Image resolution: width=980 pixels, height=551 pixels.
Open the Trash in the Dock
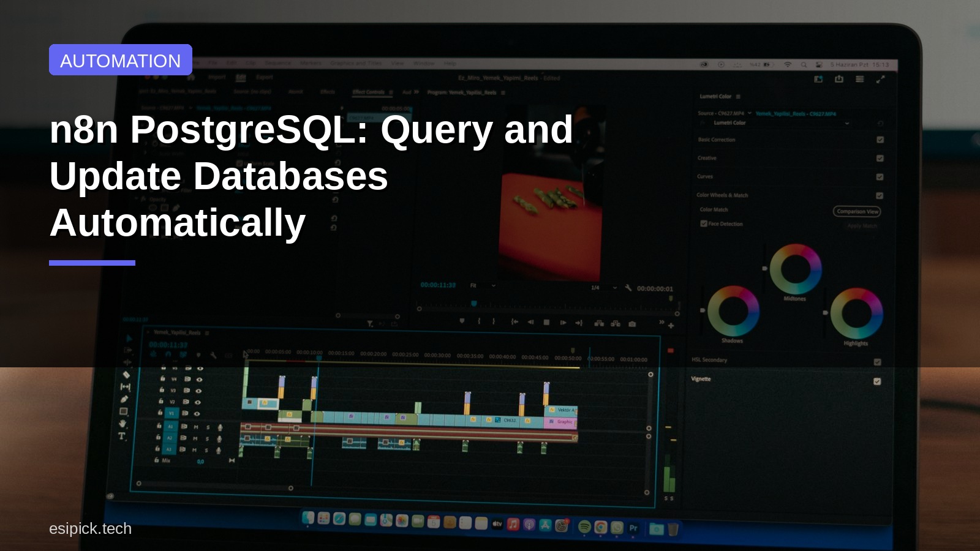673,528
